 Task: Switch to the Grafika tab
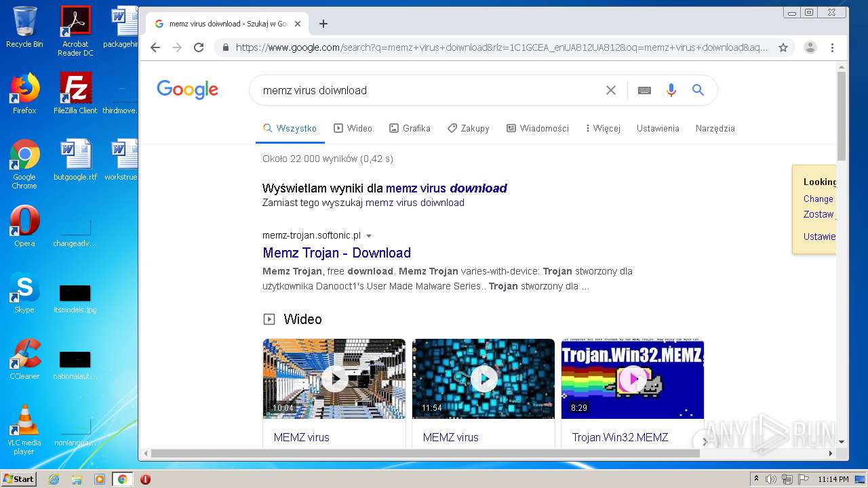click(410, 128)
